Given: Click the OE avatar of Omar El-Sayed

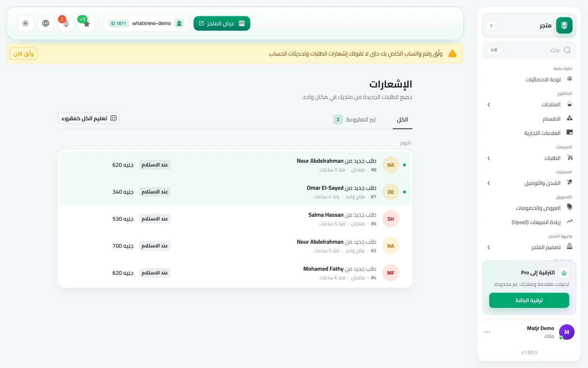Looking at the screenshot, I should pos(391,192).
